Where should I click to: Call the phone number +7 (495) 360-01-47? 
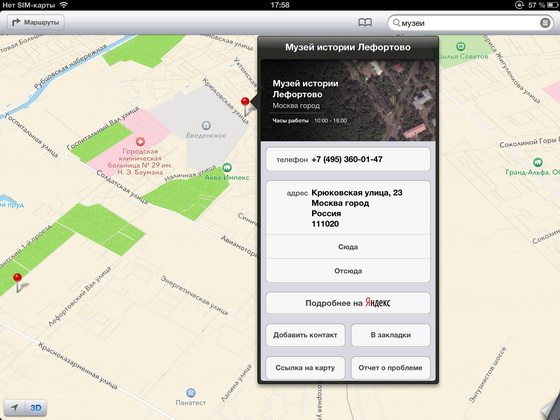click(x=348, y=159)
